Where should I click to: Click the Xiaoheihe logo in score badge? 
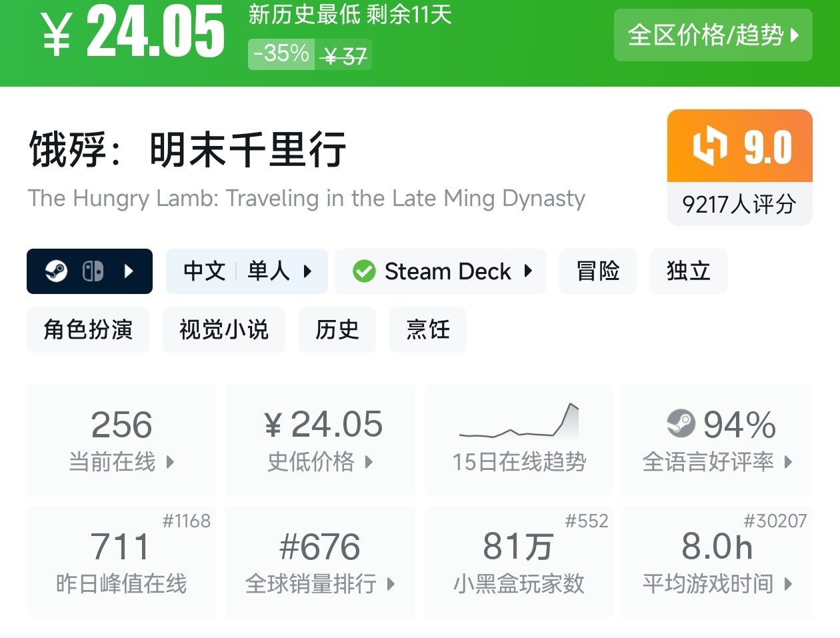click(x=709, y=146)
